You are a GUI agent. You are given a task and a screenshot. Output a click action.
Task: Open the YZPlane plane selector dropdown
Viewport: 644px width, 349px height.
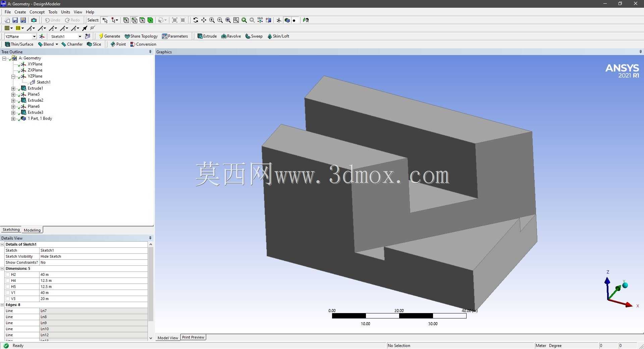pyautogui.click(x=34, y=36)
